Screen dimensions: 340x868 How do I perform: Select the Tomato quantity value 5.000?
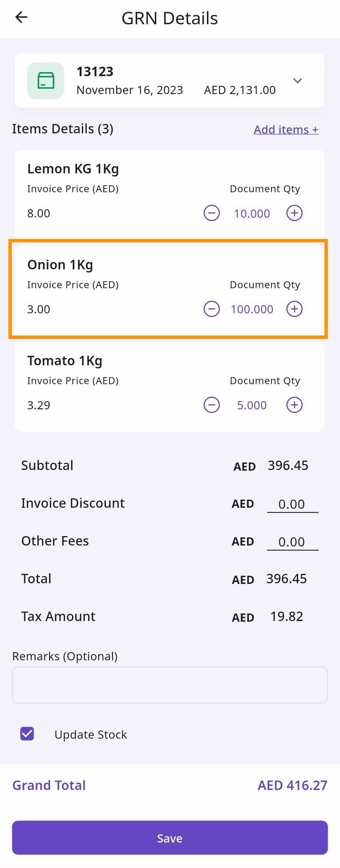click(x=252, y=405)
